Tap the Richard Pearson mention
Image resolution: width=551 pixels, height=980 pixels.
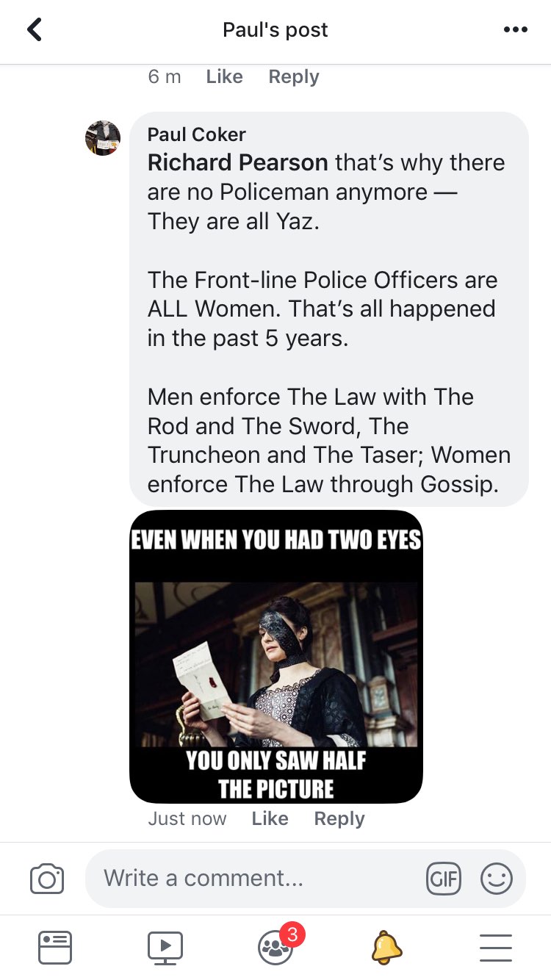coord(238,162)
